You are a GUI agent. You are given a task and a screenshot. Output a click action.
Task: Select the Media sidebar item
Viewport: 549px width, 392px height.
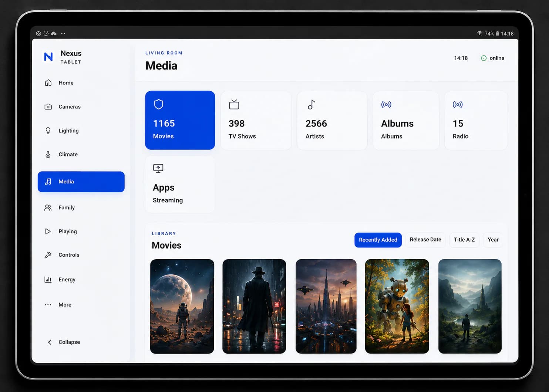point(81,182)
